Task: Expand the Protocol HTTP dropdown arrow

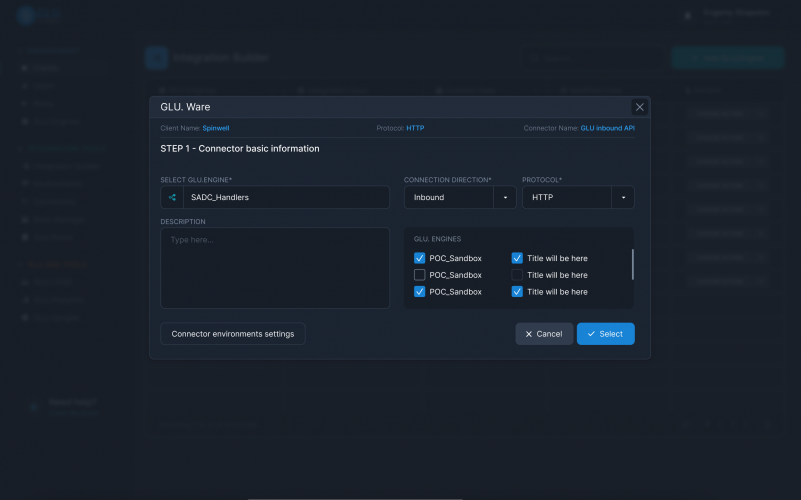Action: pyautogui.click(x=623, y=197)
